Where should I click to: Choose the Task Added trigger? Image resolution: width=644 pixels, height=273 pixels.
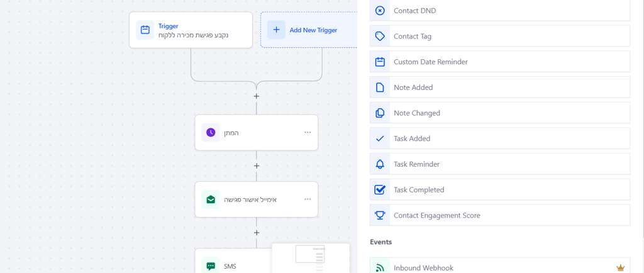click(500, 138)
